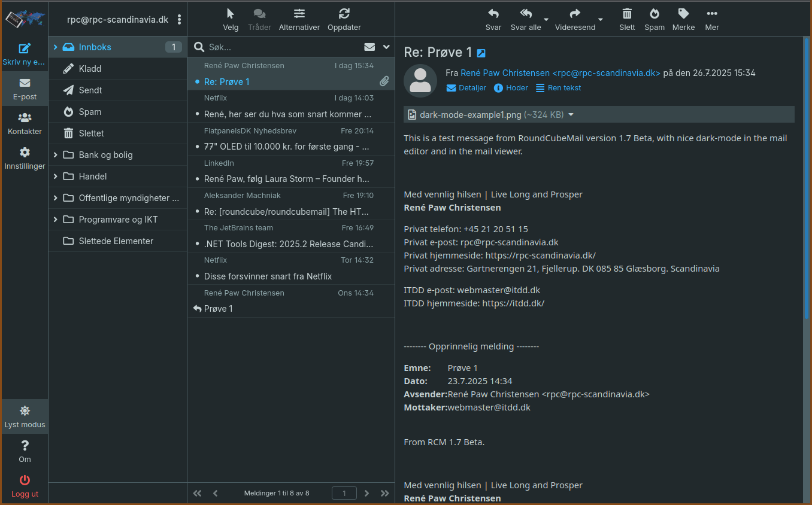Delete the open message with the Slett icon
The height and width of the screenshot is (505, 812).
[626, 19]
